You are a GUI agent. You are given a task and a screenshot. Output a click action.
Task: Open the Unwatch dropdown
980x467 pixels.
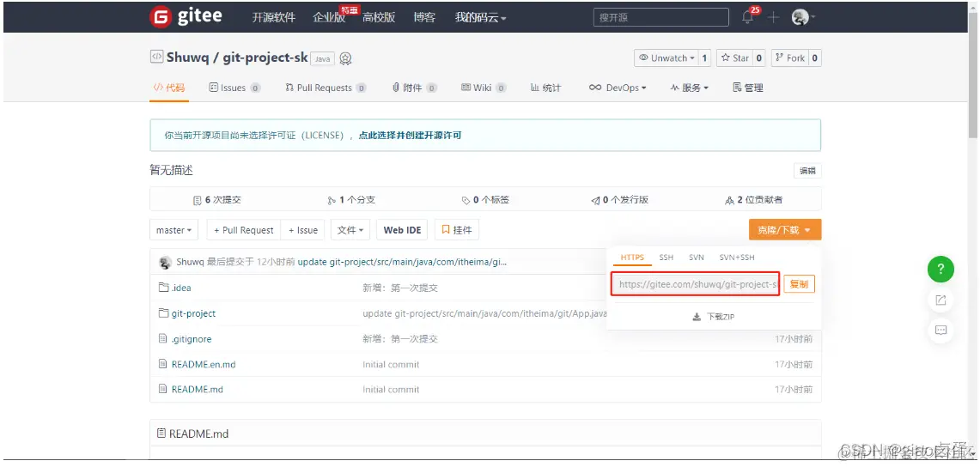point(667,58)
